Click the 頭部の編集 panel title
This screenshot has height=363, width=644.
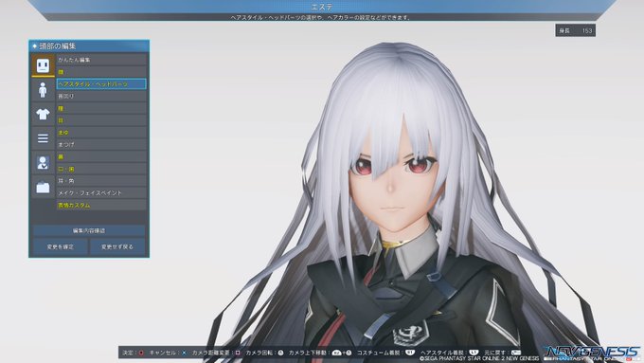[58, 46]
